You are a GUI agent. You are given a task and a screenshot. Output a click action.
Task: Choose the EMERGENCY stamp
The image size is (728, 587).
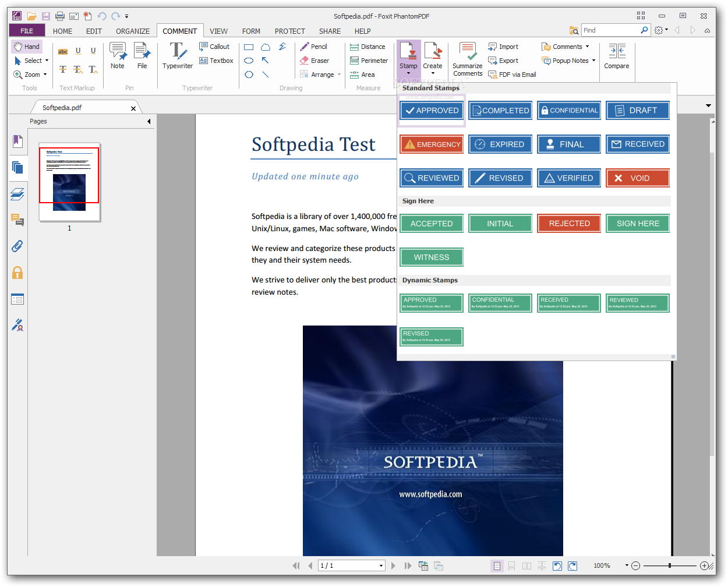click(432, 144)
